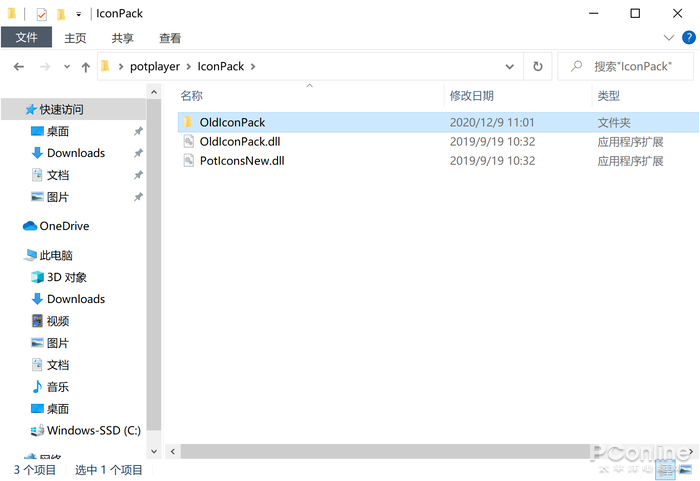Click navigation pane scroll up arrow
This screenshot has height=481, width=700.
pos(154,92)
